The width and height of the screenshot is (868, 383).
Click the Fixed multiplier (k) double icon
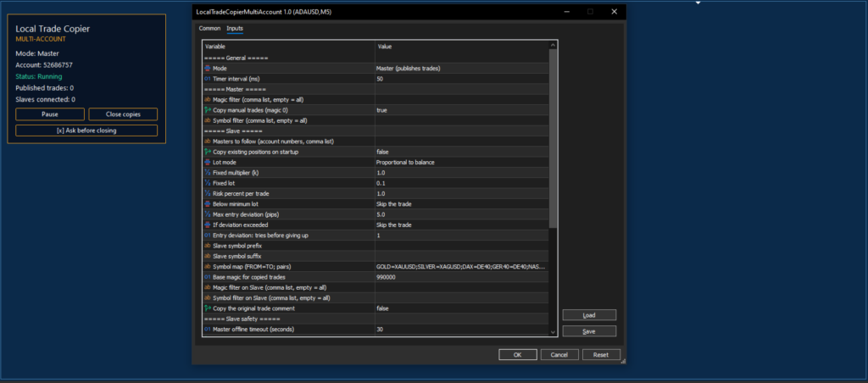tap(208, 173)
